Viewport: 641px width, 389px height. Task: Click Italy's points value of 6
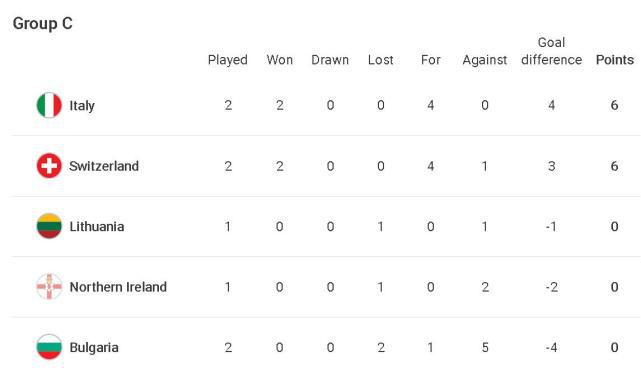tap(614, 105)
